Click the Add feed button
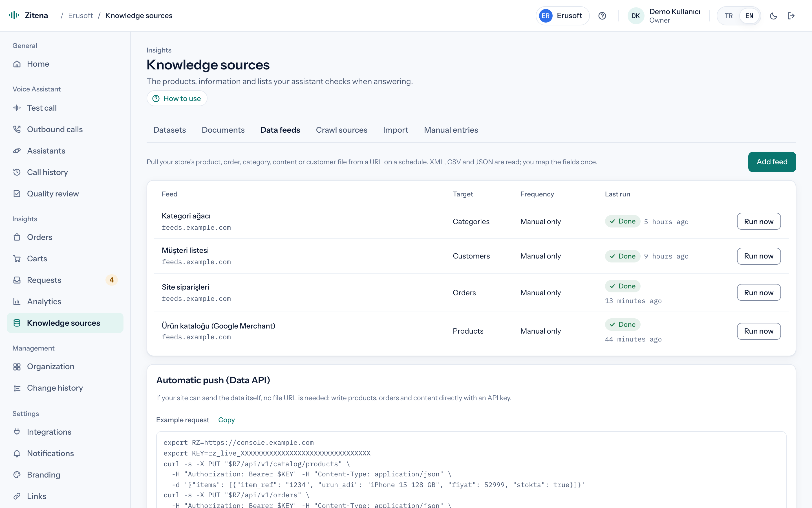This screenshot has width=812, height=508. click(x=772, y=162)
